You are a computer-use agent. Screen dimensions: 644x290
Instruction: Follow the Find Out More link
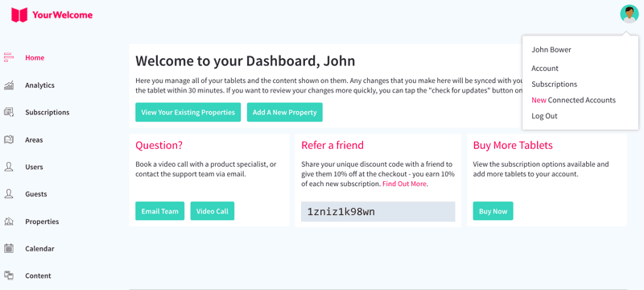[x=404, y=184]
